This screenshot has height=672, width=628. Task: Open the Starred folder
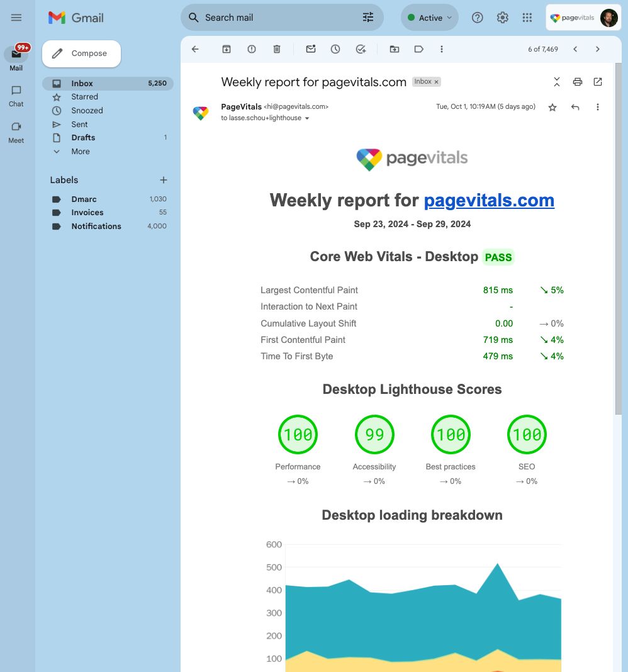click(84, 97)
